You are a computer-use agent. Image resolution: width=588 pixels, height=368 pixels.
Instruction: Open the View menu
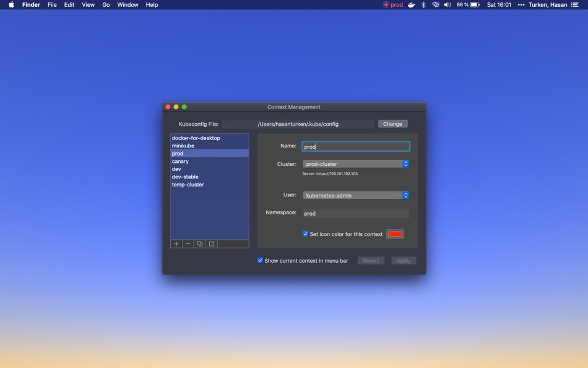88,5
